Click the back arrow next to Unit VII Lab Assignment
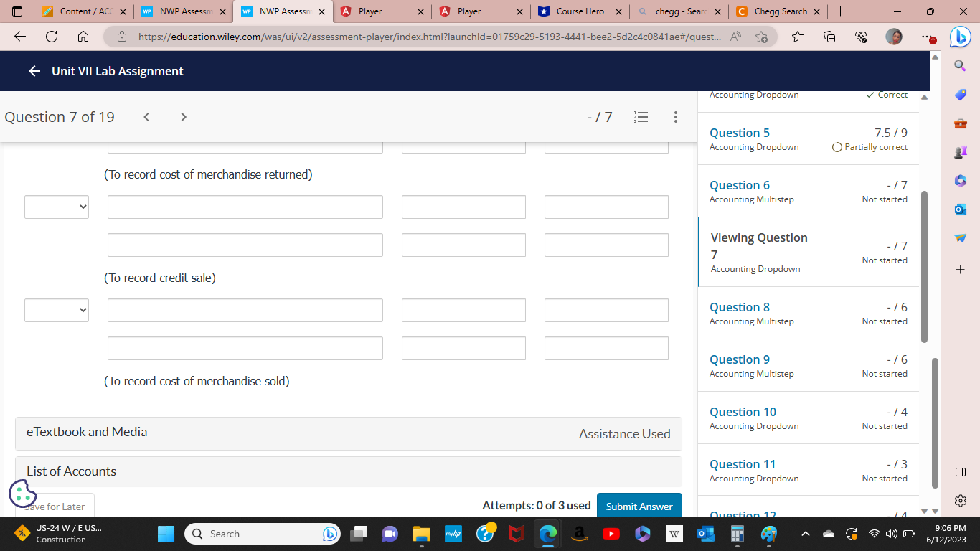This screenshot has height=551, width=980. pyautogui.click(x=34, y=71)
